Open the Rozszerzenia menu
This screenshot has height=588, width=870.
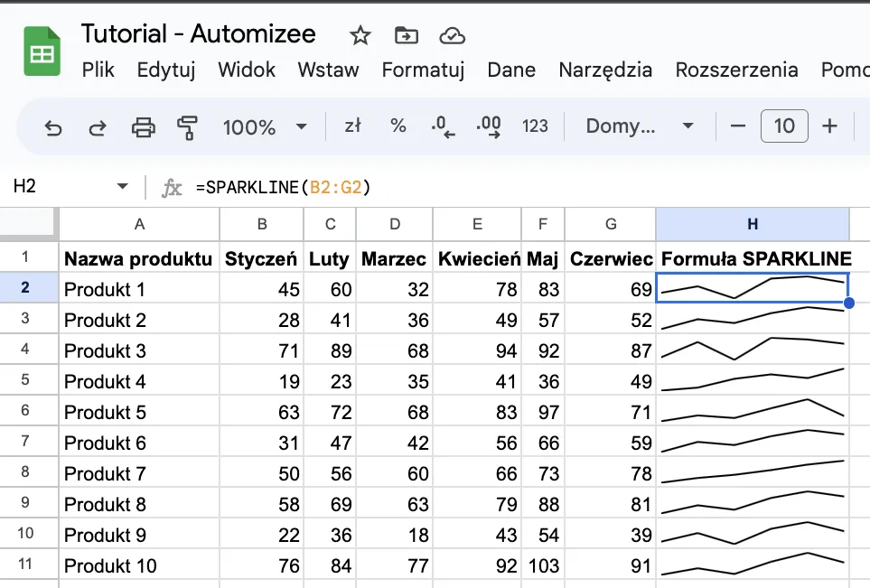tap(736, 70)
